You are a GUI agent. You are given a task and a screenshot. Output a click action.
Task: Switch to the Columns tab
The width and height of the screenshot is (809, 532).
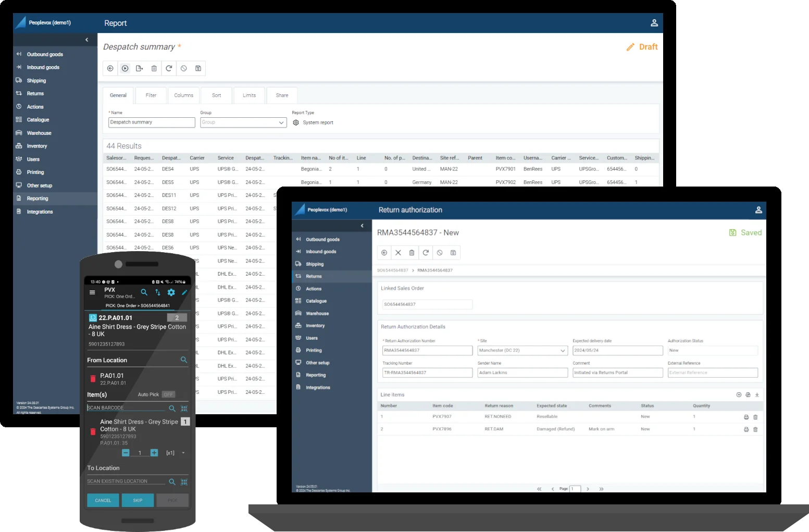pyautogui.click(x=183, y=95)
